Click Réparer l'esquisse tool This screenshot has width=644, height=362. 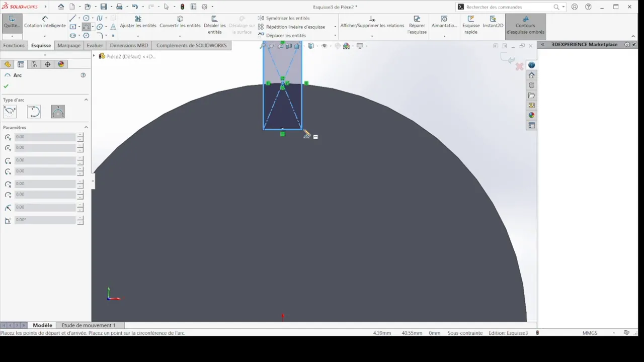point(417,25)
